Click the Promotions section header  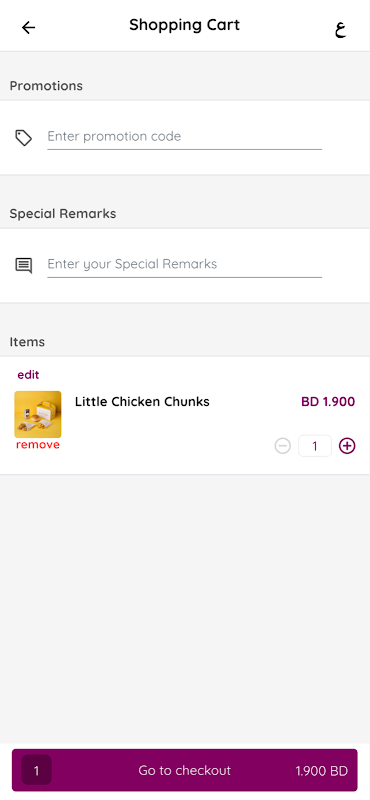click(x=46, y=86)
